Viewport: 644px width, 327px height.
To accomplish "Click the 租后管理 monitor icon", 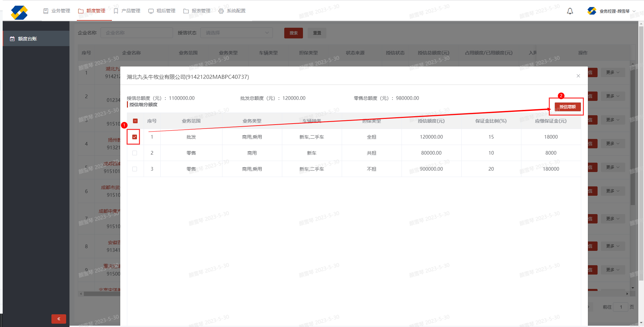I will point(151,11).
